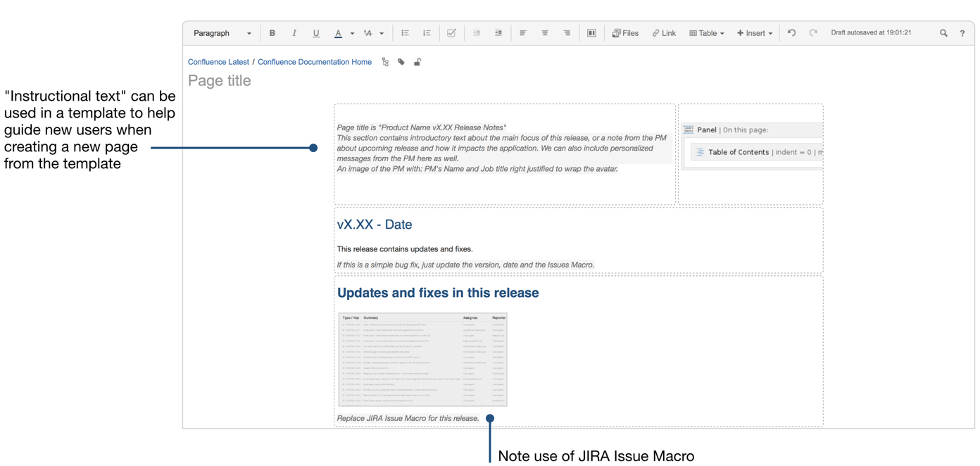
Task: Open page layout sections tool
Action: coord(591,33)
